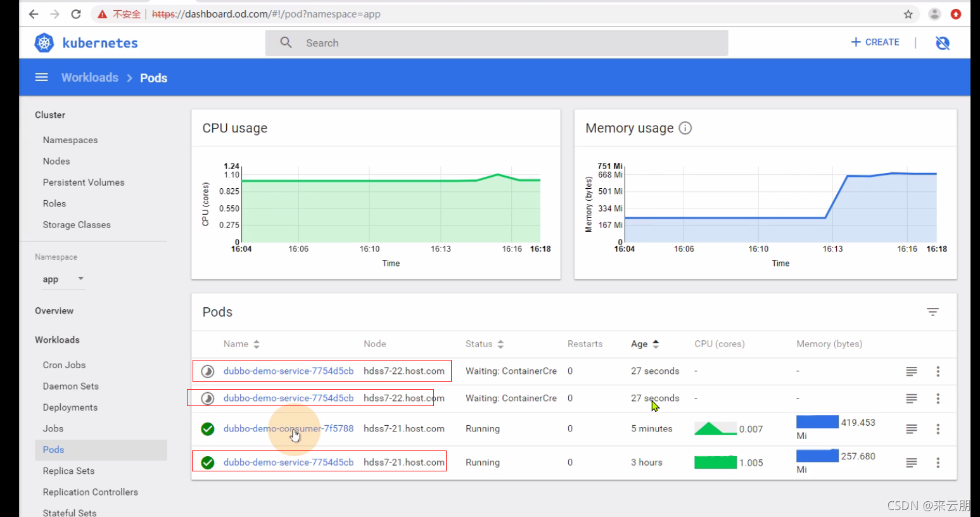980x517 pixels.
Task: Open the Memory usage info icon
Action: click(x=685, y=128)
